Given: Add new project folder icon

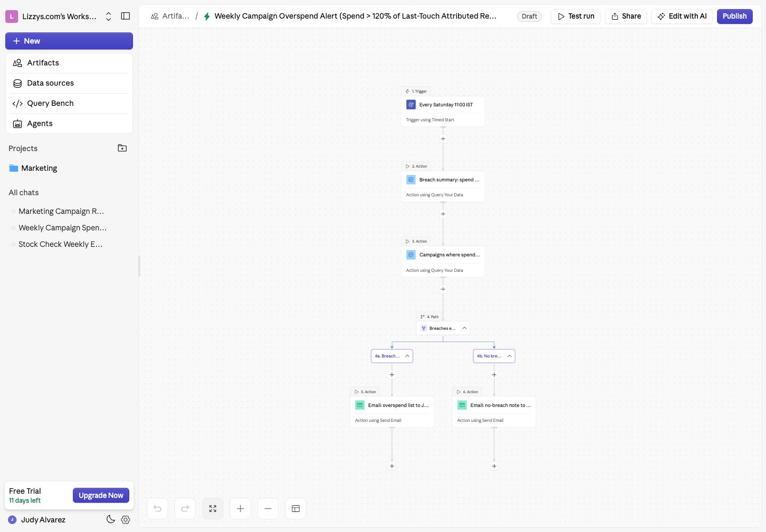Looking at the screenshot, I should (122, 148).
